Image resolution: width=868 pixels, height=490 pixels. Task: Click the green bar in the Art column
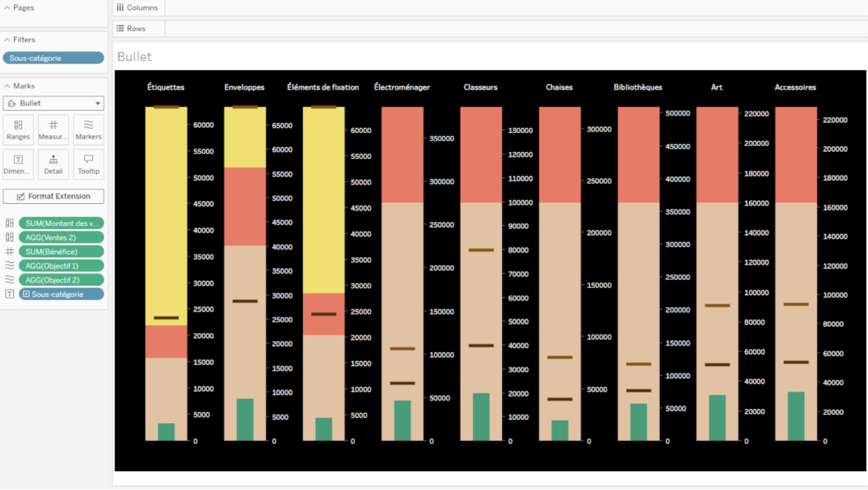click(x=717, y=418)
